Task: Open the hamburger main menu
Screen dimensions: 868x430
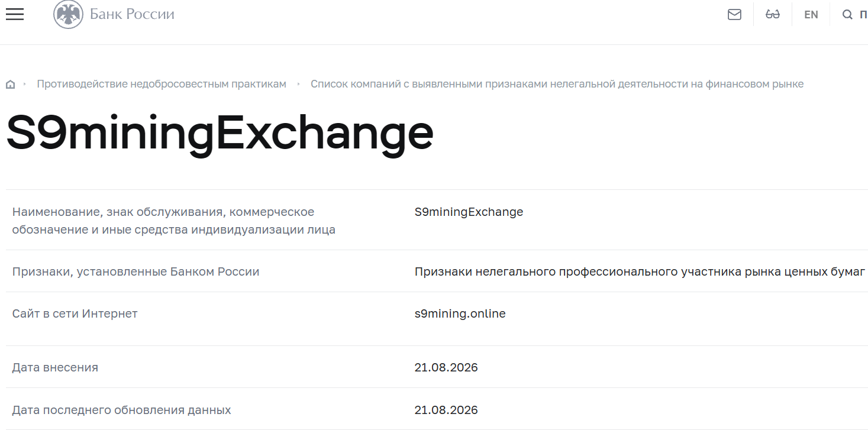Action: [15, 15]
